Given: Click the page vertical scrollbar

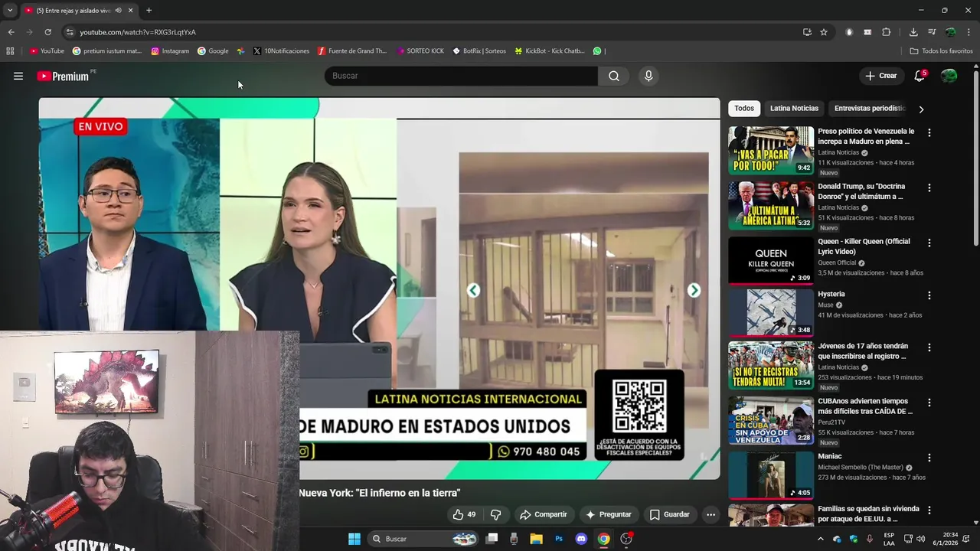Looking at the screenshot, I should (x=975, y=159).
